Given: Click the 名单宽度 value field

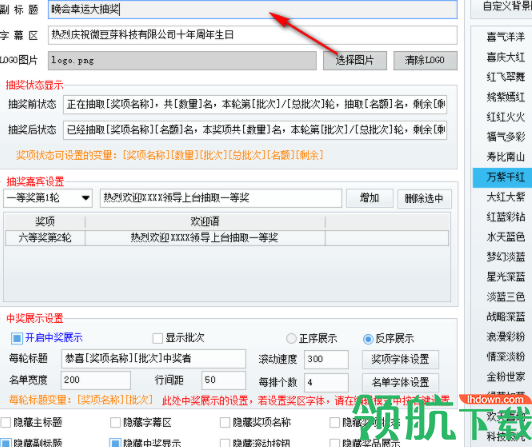Looking at the screenshot, I should 96,380.
